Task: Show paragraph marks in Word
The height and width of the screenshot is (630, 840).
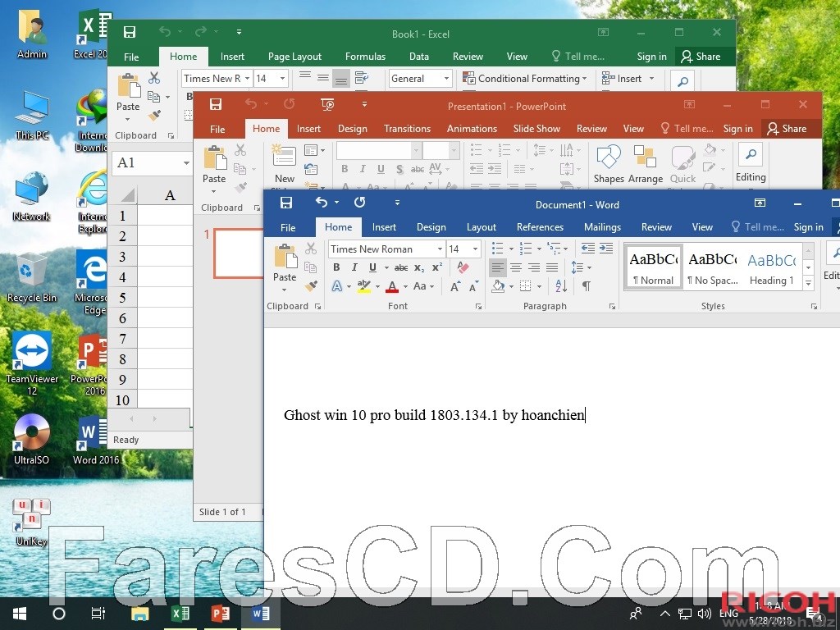Action: (x=587, y=286)
